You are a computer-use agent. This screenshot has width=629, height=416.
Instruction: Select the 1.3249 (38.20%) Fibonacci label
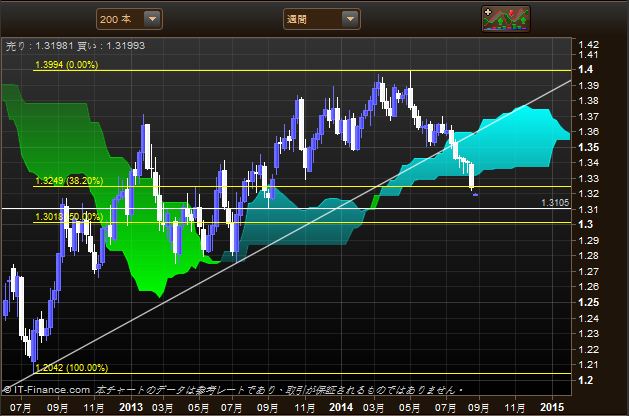point(69,181)
